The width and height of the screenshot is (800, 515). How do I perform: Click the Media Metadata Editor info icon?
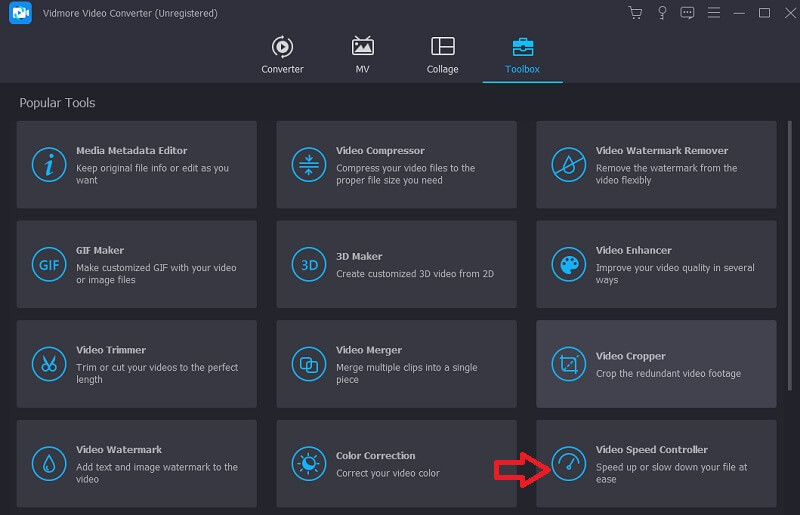pyautogui.click(x=49, y=164)
